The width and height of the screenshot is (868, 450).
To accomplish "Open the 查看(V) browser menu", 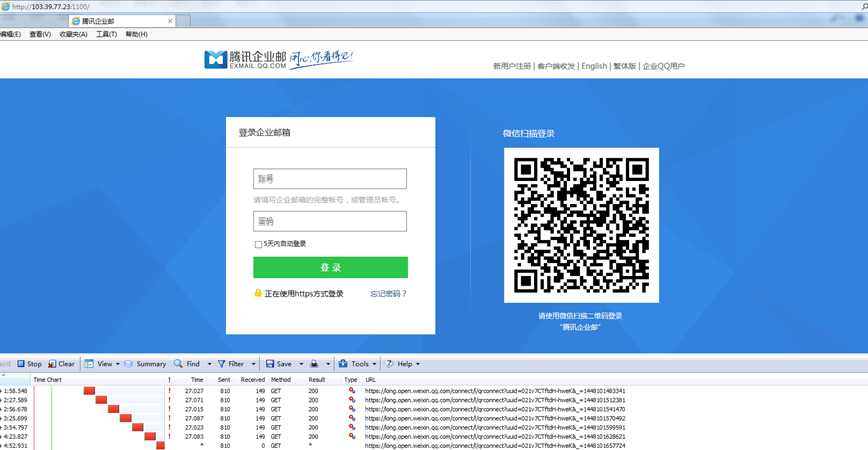I will click(x=40, y=34).
